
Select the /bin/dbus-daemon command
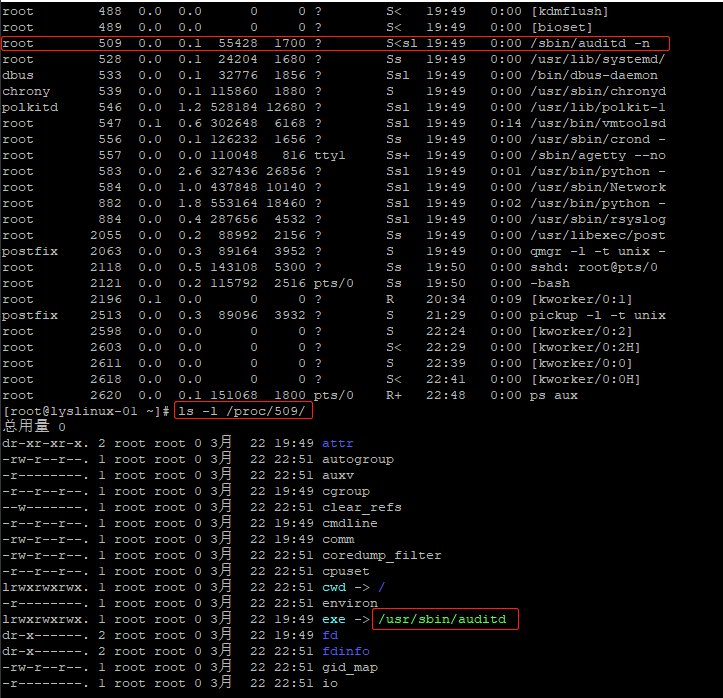[x=594, y=75]
